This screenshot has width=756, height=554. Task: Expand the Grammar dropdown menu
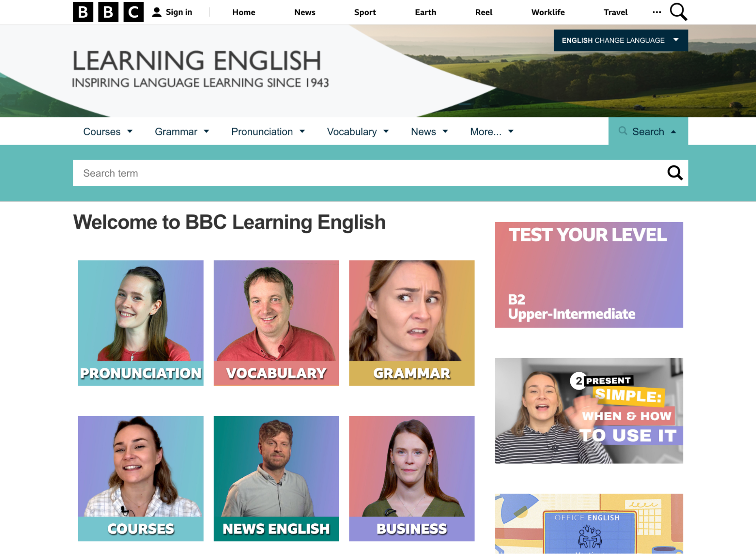click(x=182, y=132)
